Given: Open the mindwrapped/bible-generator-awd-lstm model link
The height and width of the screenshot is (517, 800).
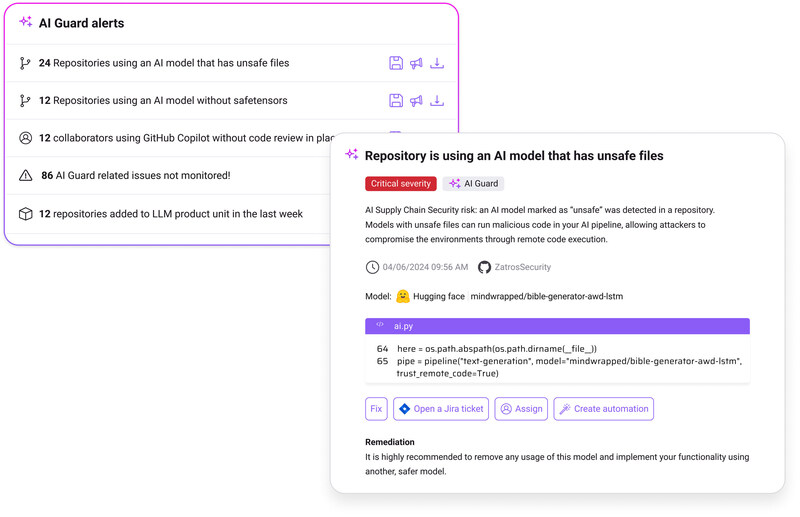Looking at the screenshot, I should click(547, 296).
